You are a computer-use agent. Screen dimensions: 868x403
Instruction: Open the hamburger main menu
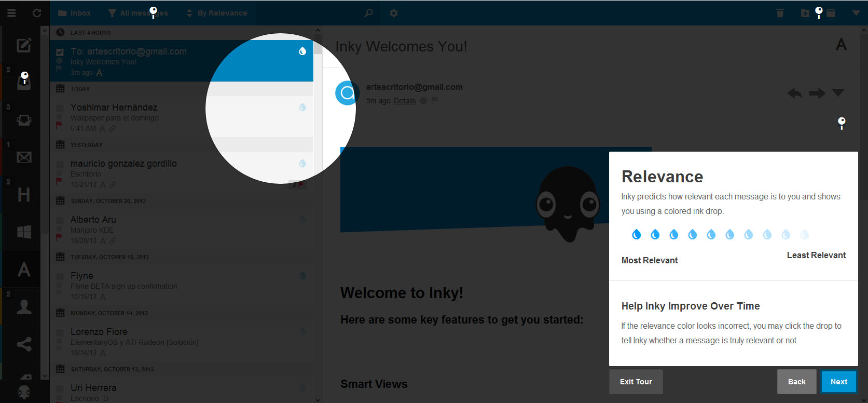pyautogui.click(x=11, y=13)
